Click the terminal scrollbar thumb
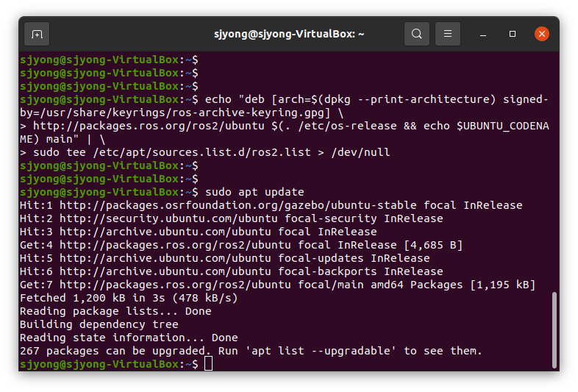 point(554,330)
